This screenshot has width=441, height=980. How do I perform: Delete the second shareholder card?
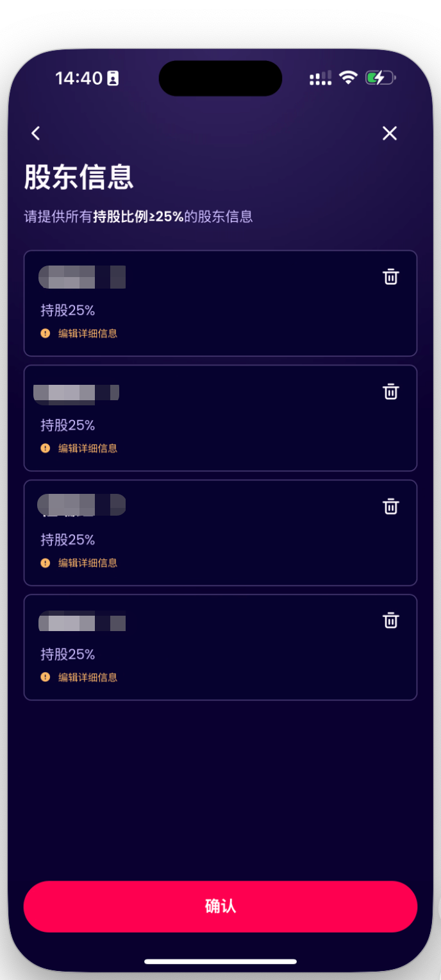tap(391, 391)
